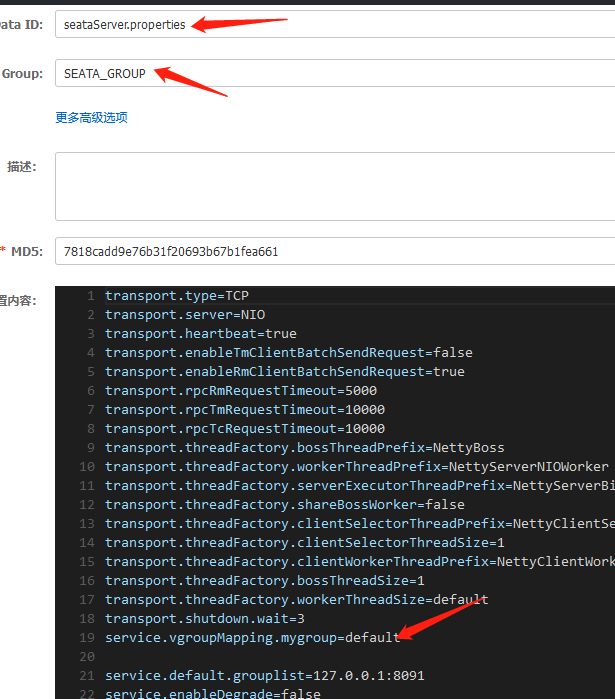Click the MD5 value field
Viewport: 615px width, 699px height.
click(335, 251)
